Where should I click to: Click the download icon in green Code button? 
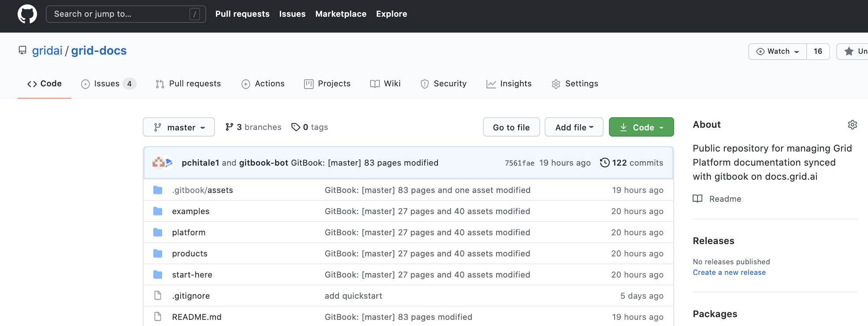[623, 127]
